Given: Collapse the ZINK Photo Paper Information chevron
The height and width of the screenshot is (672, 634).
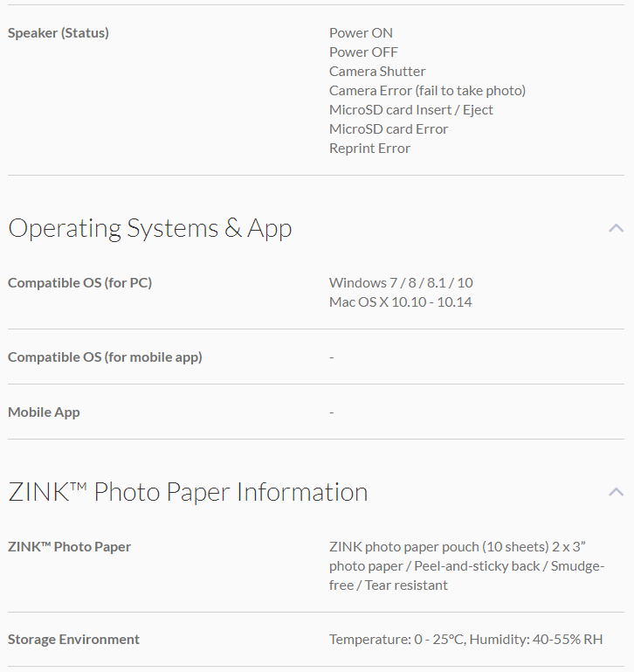Looking at the screenshot, I should click(x=616, y=492).
